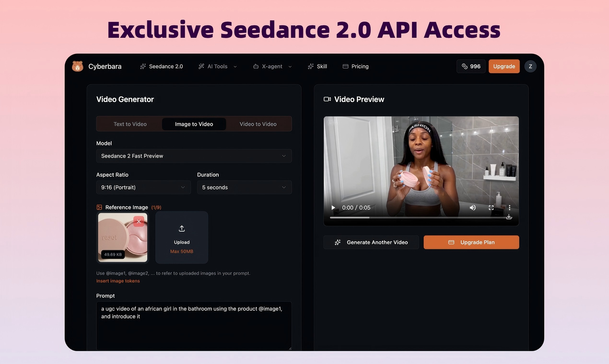Click the Cyberbara bear logo
The width and height of the screenshot is (609, 364).
[x=77, y=66]
